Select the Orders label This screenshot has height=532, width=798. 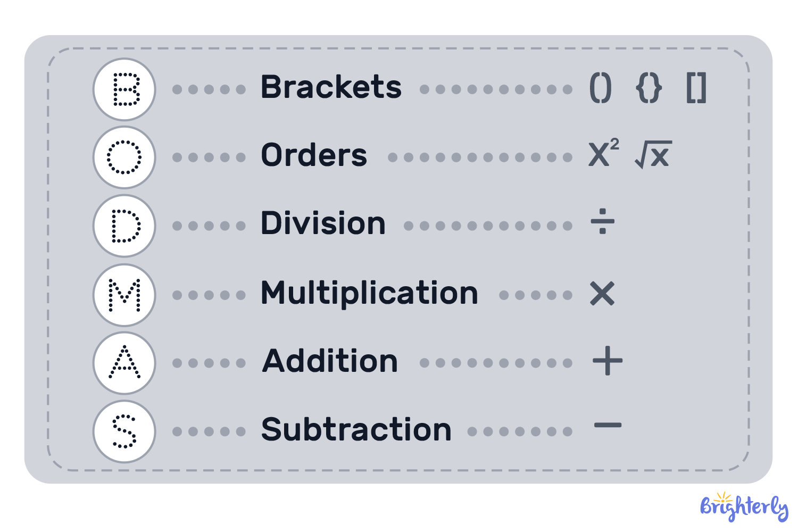pos(314,155)
